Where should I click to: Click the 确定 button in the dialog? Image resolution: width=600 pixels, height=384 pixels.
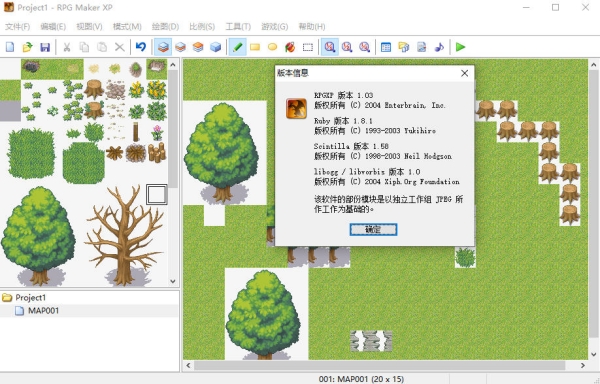[x=373, y=229]
